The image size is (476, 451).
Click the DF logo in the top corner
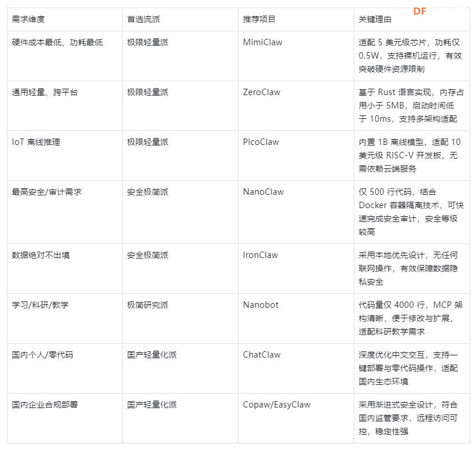click(x=419, y=10)
